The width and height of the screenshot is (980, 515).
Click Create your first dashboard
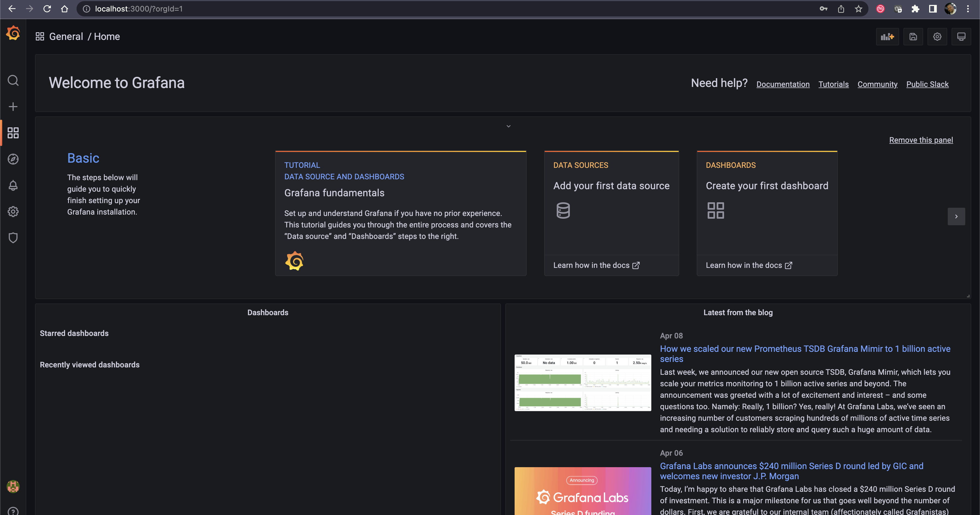[x=767, y=186]
